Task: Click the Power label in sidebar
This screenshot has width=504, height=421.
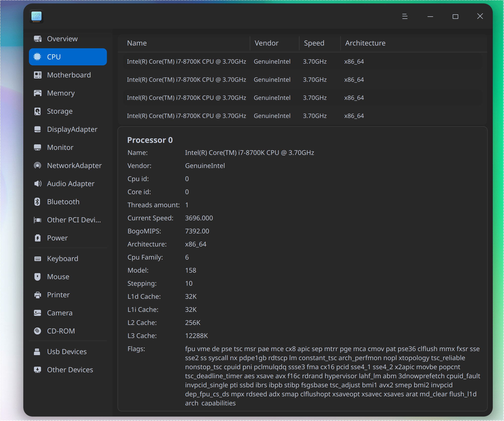Action: (x=57, y=238)
